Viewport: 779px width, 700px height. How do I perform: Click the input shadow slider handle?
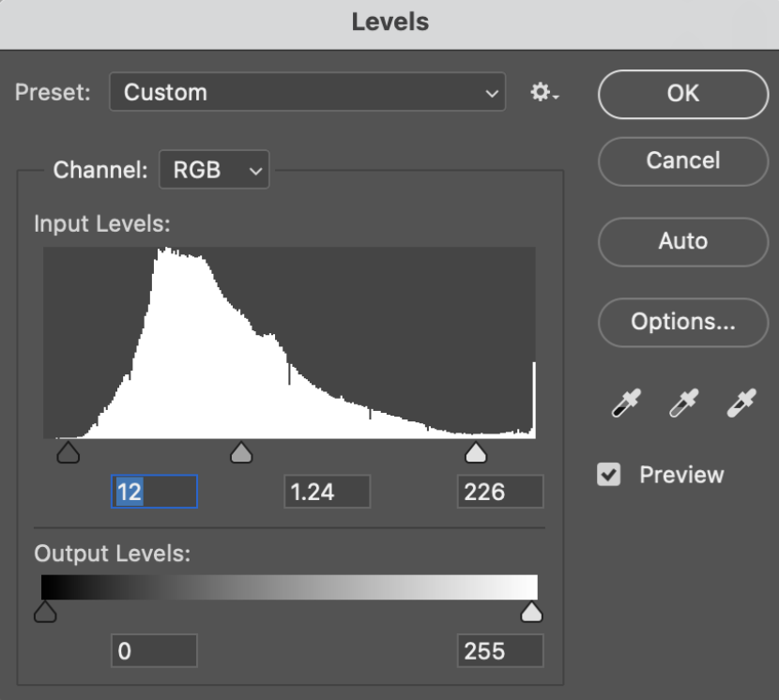pos(69,452)
